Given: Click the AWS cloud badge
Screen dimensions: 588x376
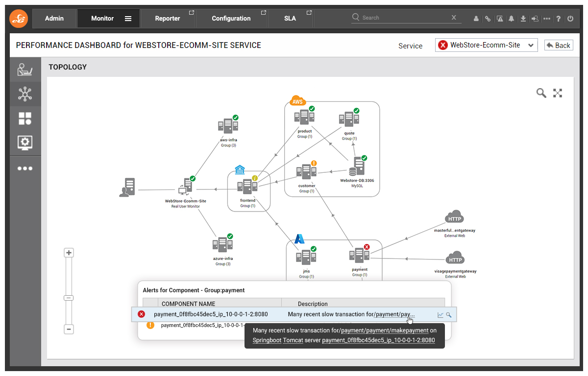Looking at the screenshot, I should 297,101.
